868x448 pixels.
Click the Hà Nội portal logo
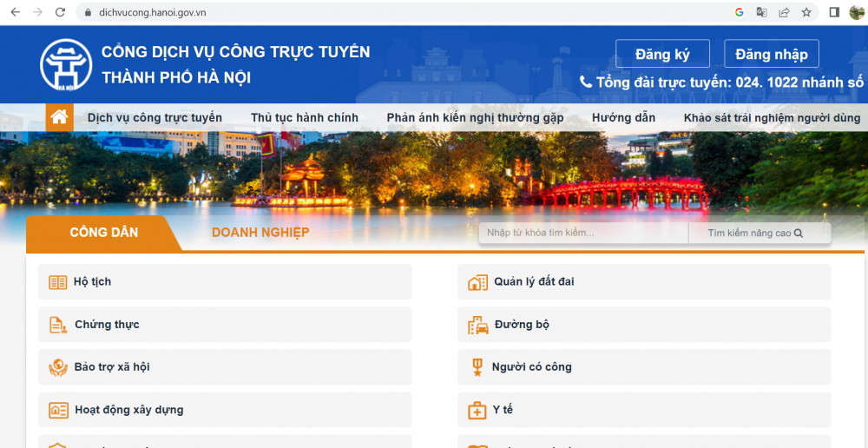pos(66,65)
